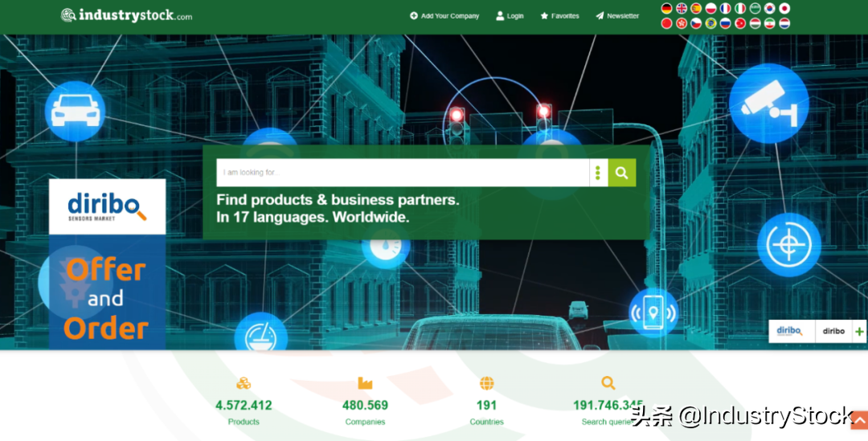The width and height of the screenshot is (868, 441).
Task: Select the Turkish flag
Action: point(740,23)
